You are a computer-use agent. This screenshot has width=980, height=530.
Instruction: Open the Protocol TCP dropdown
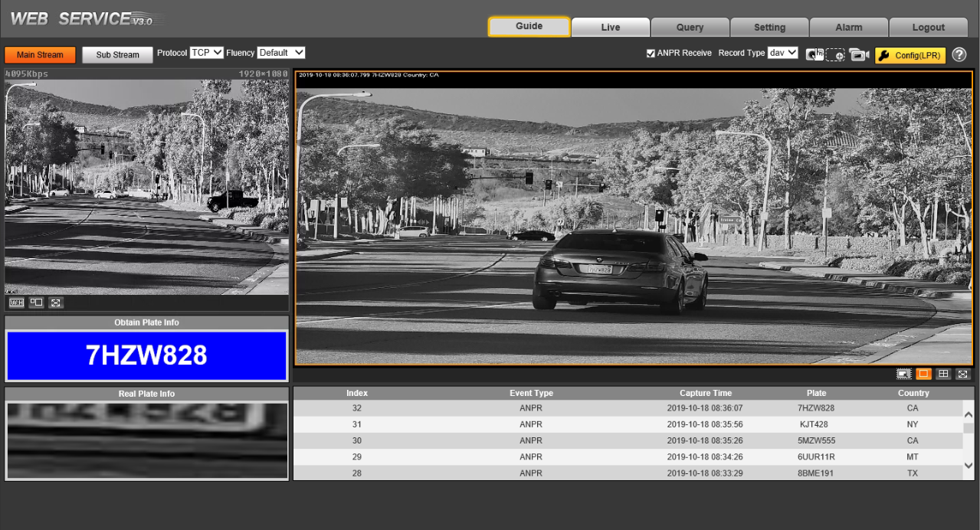(x=207, y=53)
